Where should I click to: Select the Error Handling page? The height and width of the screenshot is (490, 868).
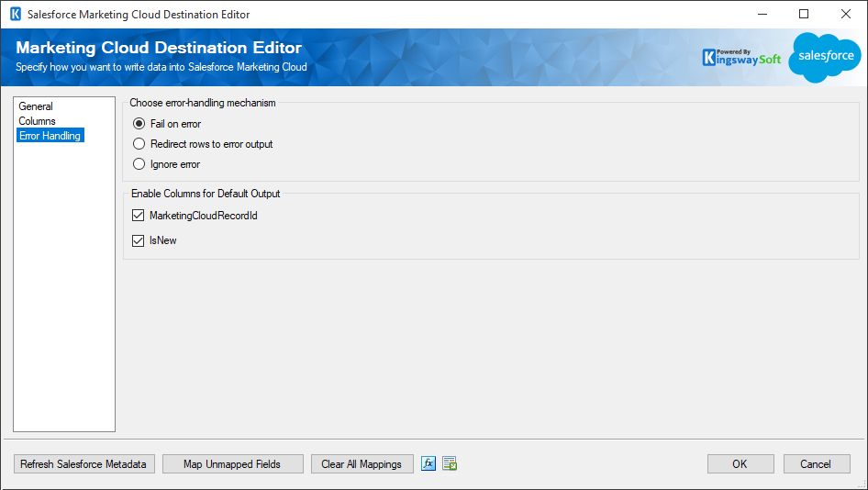(x=50, y=136)
